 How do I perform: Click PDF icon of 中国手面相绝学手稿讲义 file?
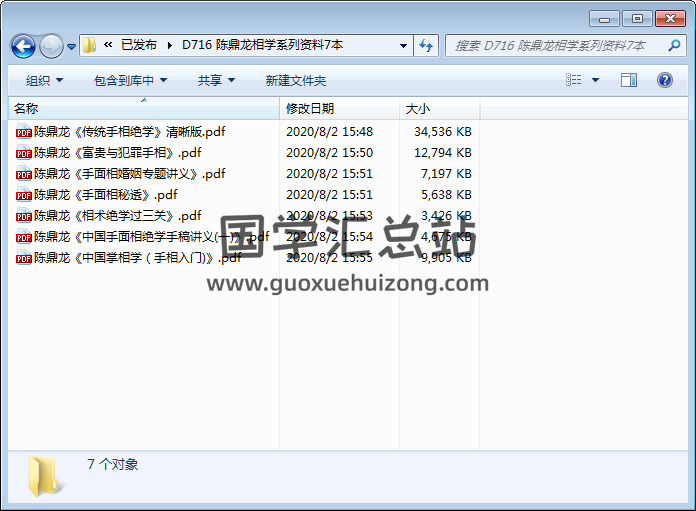tap(24, 237)
